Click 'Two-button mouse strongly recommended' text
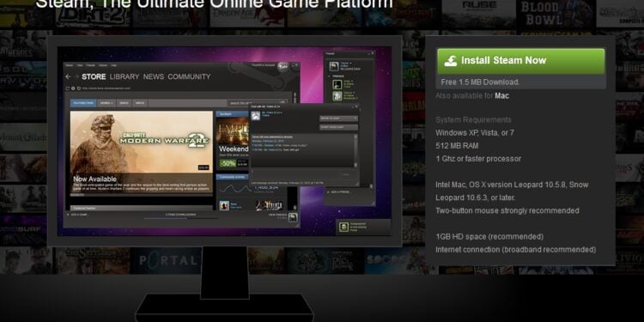 pyautogui.click(x=507, y=210)
